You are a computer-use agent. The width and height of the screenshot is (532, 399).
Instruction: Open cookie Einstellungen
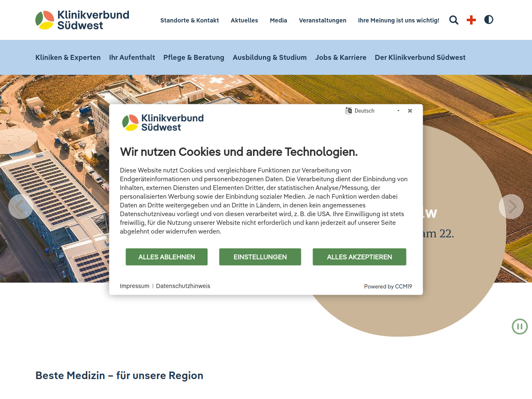[x=260, y=257]
